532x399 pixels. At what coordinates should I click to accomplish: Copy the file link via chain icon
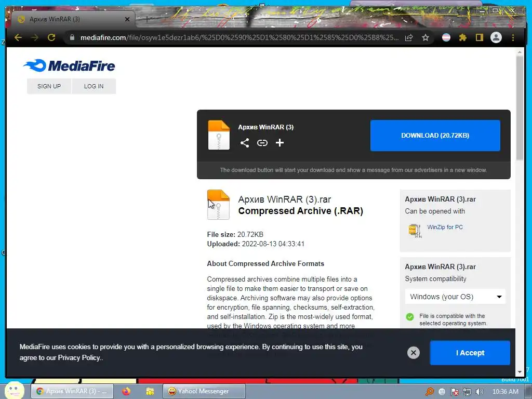tap(262, 143)
